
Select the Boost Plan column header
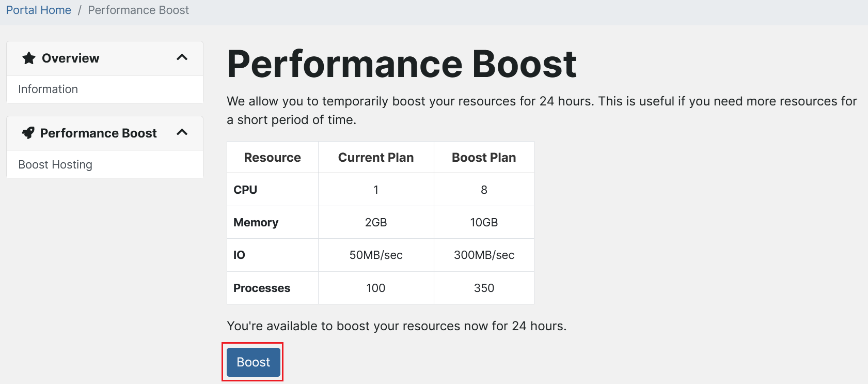click(483, 157)
